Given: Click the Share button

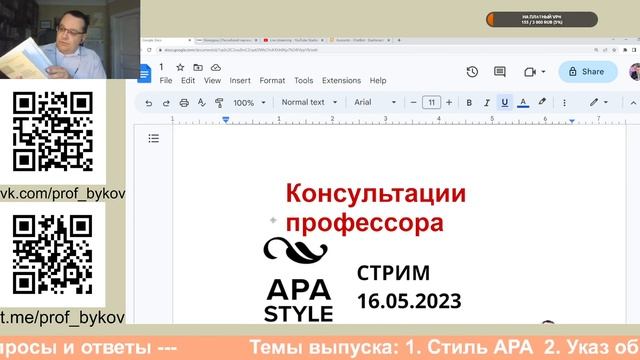Looking at the screenshot, I should click(x=588, y=72).
